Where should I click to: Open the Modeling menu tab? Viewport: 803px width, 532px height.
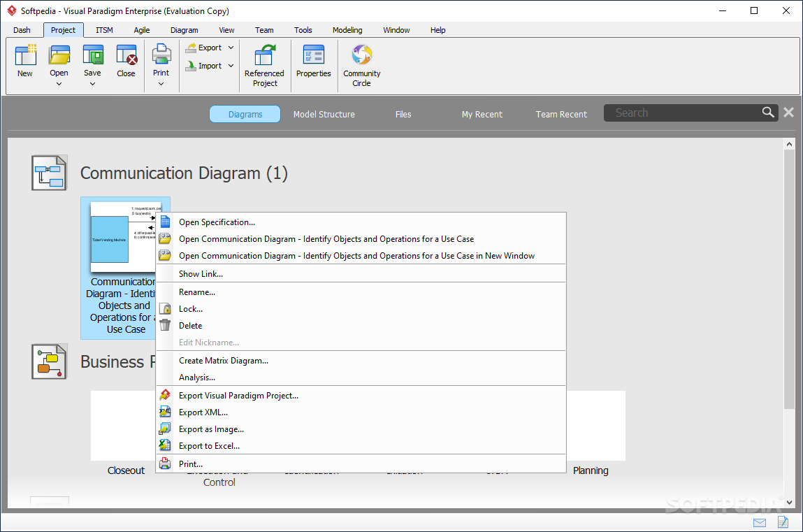[x=347, y=30]
